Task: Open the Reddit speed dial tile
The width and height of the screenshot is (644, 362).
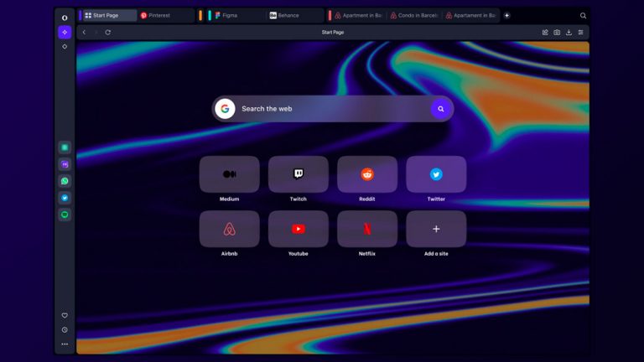Action: 367,174
